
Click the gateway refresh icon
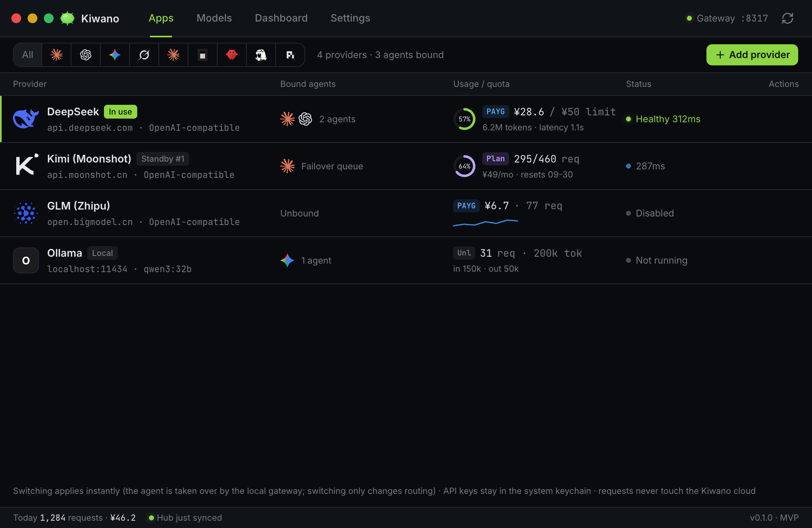(x=788, y=18)
